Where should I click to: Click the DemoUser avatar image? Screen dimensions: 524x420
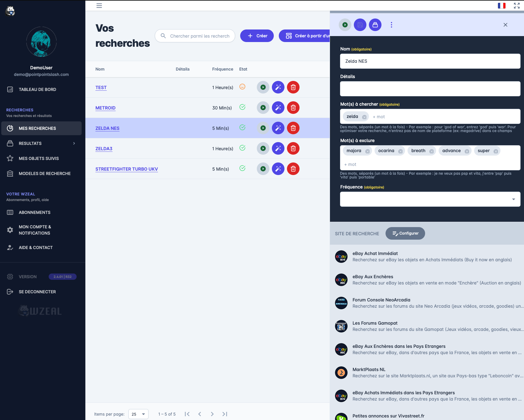point(41,42)
